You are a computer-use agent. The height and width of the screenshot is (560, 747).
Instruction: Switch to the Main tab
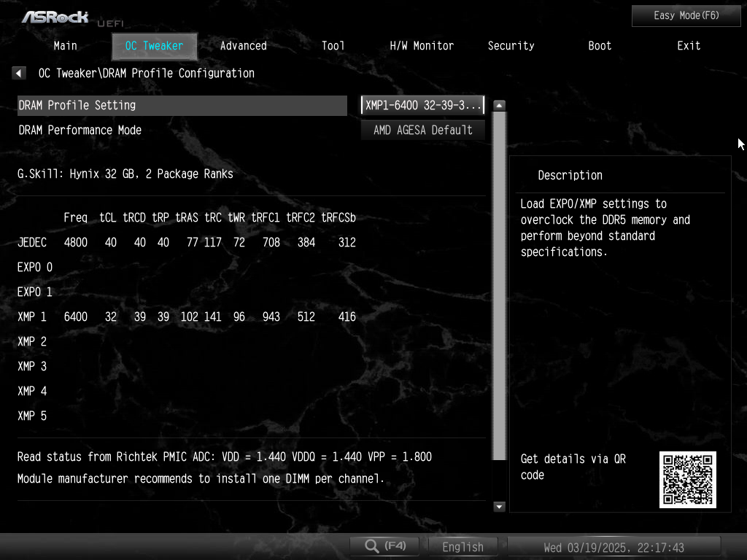pyautogui.click(x=65, y=46)
